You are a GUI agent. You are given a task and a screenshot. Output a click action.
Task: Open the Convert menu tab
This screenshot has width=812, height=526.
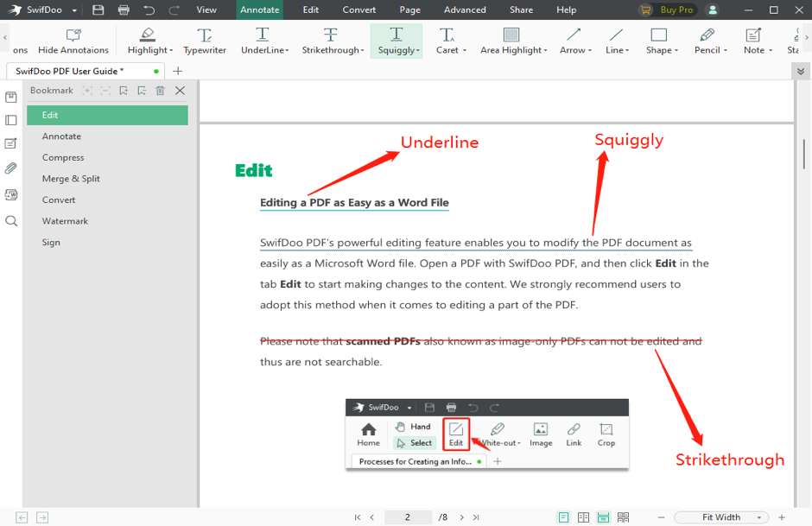pos(358,10)
